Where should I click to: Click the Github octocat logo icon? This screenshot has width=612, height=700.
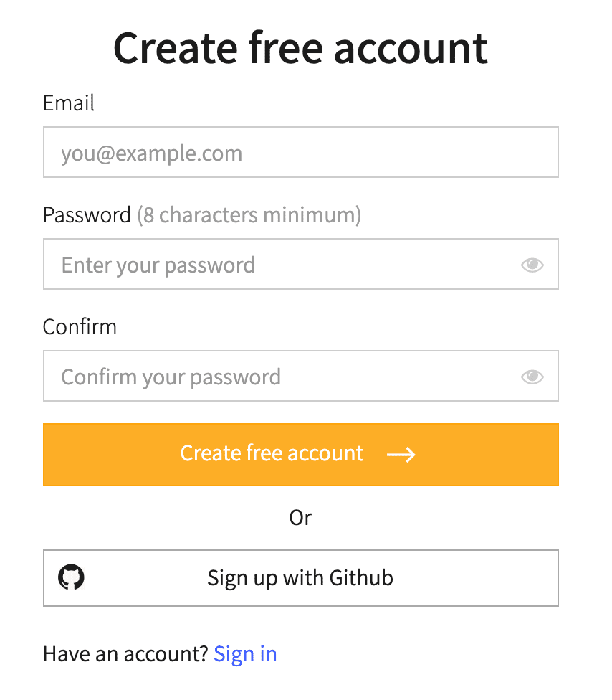pyautogui.click(x=72, y=577)
